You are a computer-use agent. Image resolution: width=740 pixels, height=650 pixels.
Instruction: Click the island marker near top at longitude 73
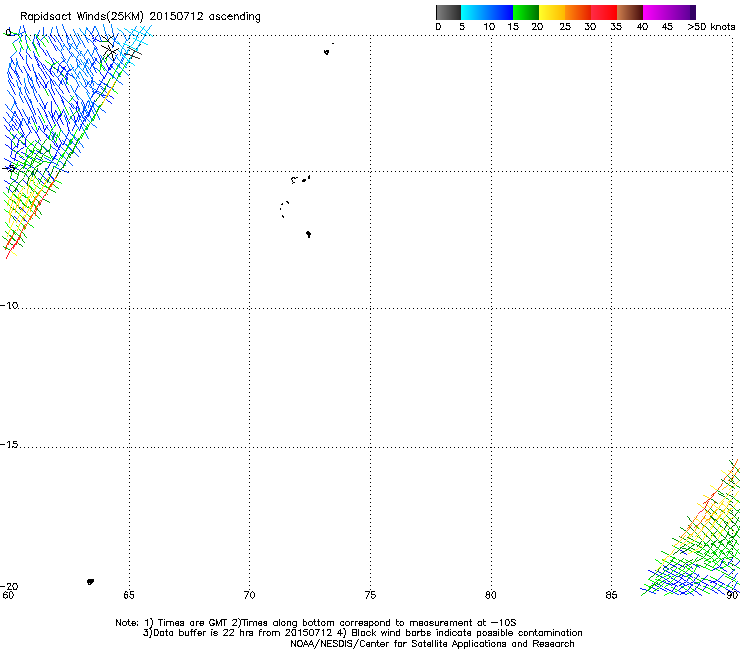[x=327, y=52]
